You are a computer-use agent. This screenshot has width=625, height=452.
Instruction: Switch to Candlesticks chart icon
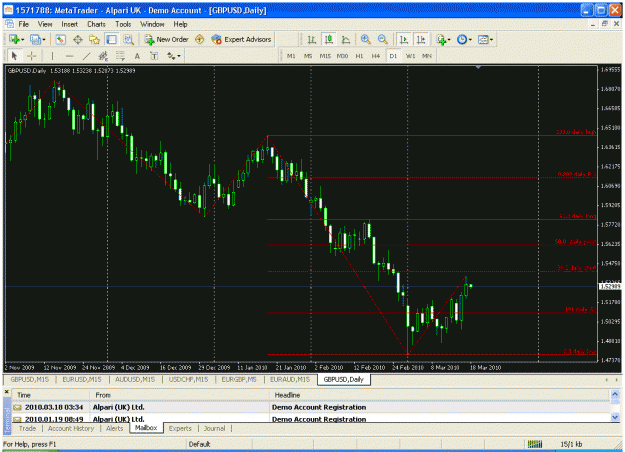point(329,39)
